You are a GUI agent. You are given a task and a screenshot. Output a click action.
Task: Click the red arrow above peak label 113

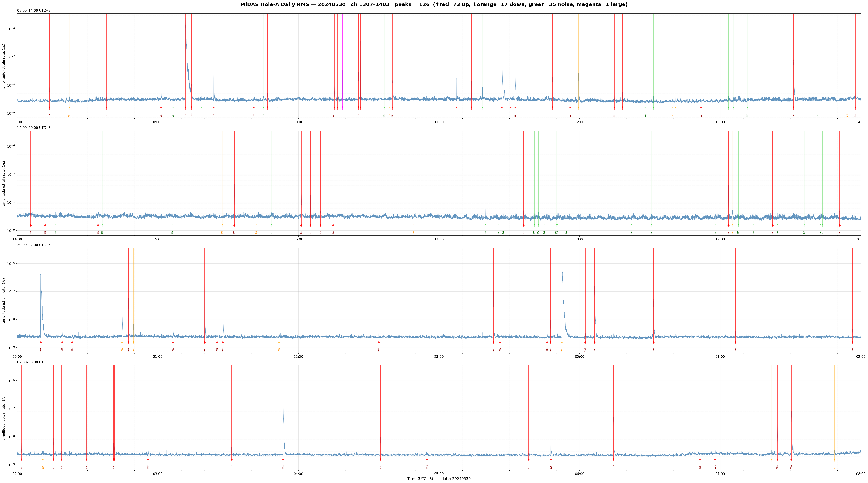coord(232,459)
